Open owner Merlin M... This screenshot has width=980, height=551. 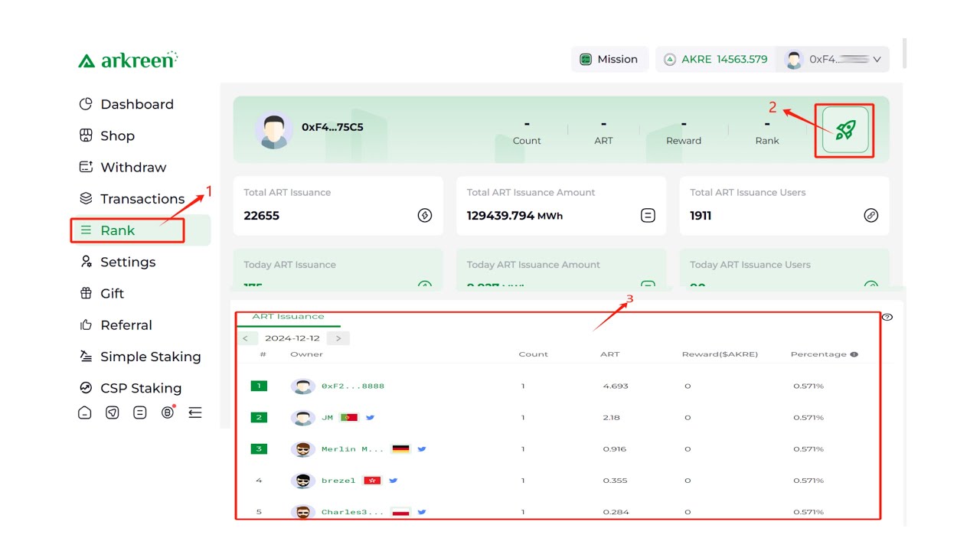[x=352, y=449]
